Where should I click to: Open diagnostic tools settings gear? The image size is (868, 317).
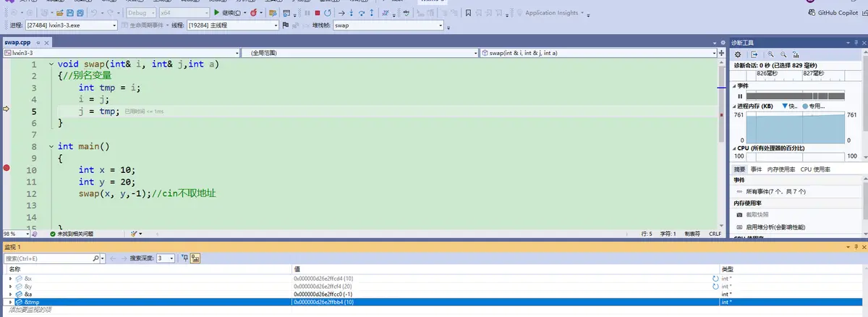pos(738,54)
